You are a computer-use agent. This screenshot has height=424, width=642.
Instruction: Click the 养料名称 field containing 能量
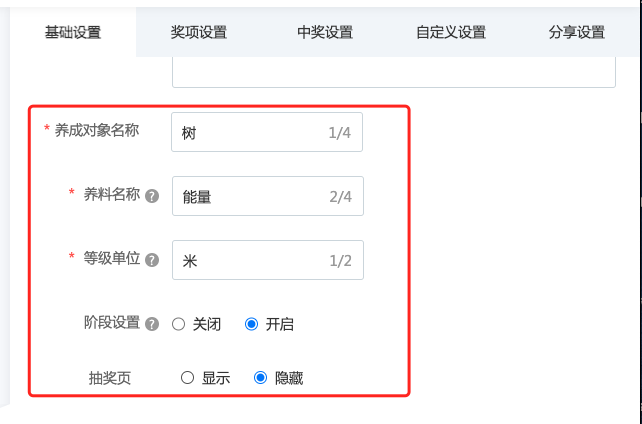[x=268, y=196]
